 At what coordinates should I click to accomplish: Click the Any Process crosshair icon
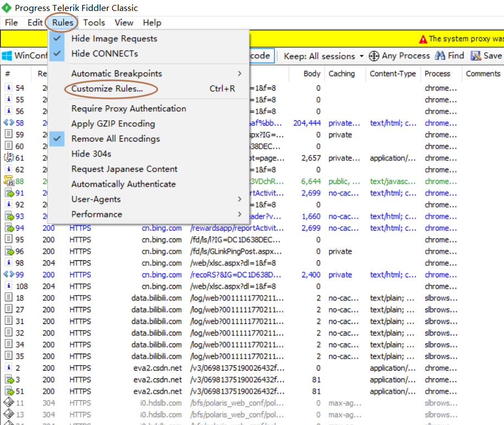[x=374, y=56]
